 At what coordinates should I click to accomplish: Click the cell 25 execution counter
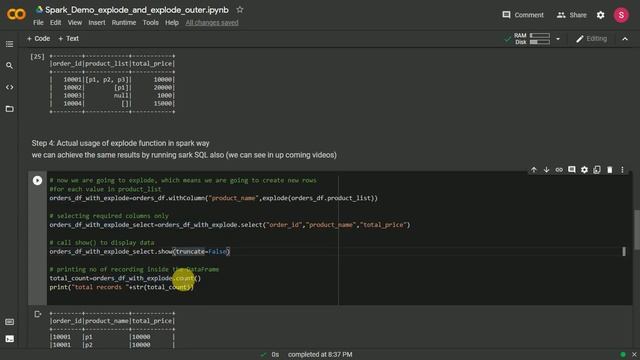pyautogui.click(x=37, y=57)
